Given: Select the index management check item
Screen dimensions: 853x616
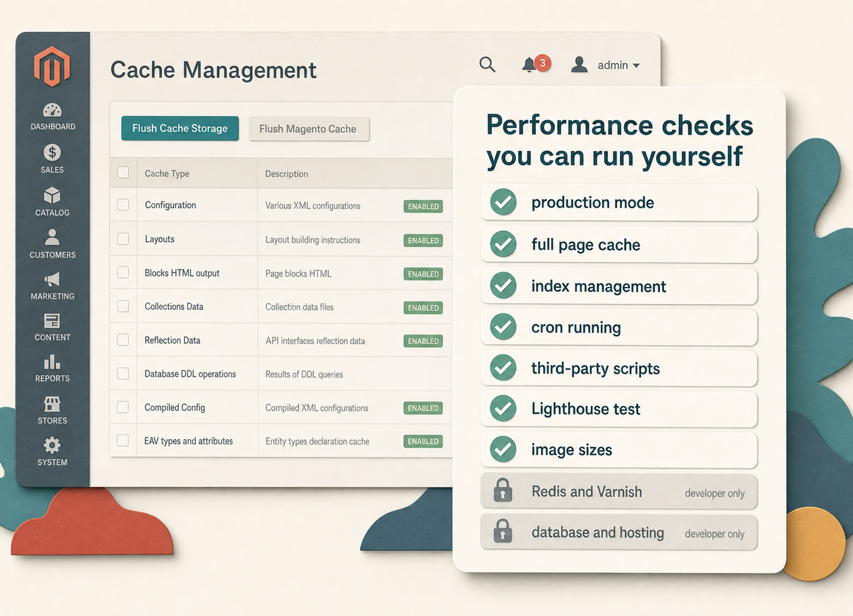Looking at the screenshot, I should click(619, 286).
